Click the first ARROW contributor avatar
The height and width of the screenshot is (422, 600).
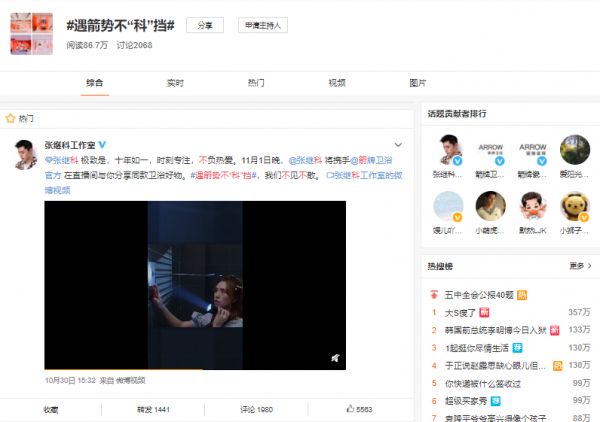(489, 150)
